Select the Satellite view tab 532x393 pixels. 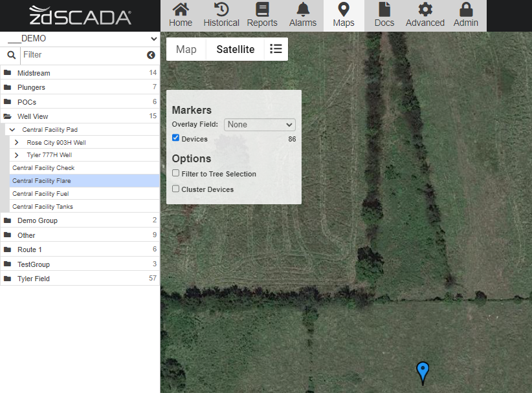pos(235,48)
